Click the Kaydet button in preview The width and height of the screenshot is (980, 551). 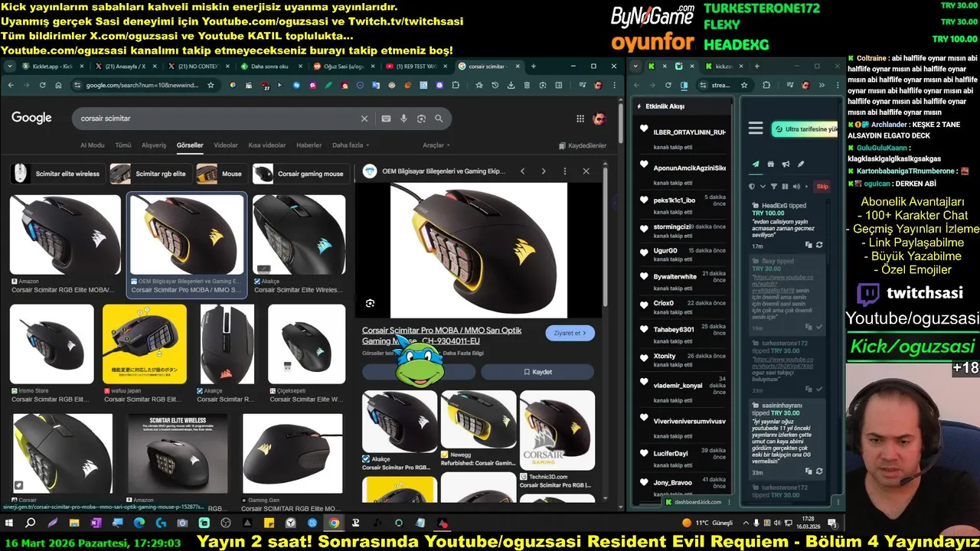pos(537,372)
